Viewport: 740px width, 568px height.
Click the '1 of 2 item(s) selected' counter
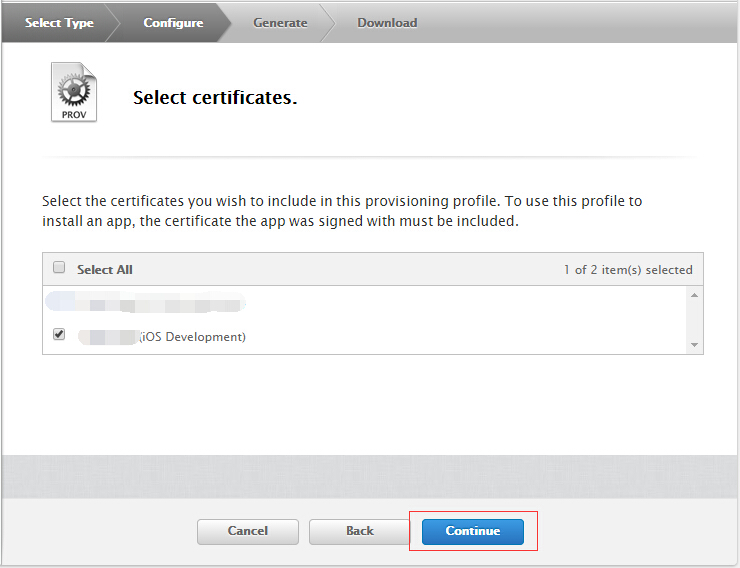click(628, 270)
